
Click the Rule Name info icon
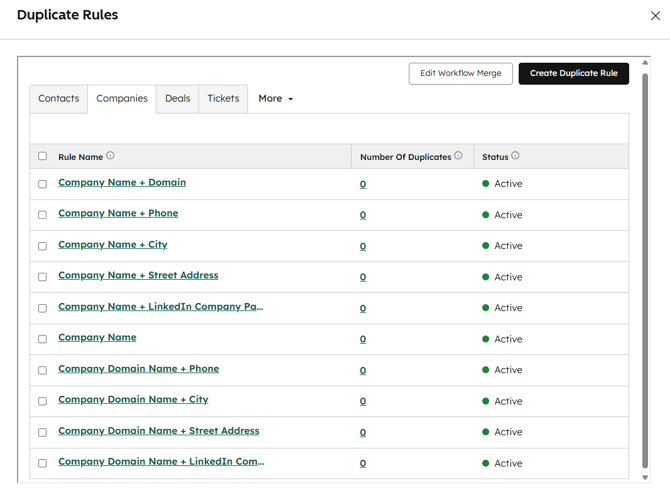coord(110,156)
